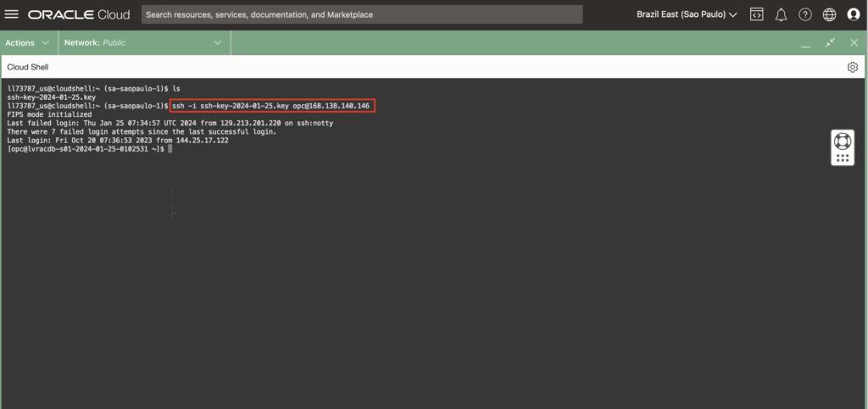Expand the Actions dropdown
This screenshot has width=868, height=409.
pos(28,42)
